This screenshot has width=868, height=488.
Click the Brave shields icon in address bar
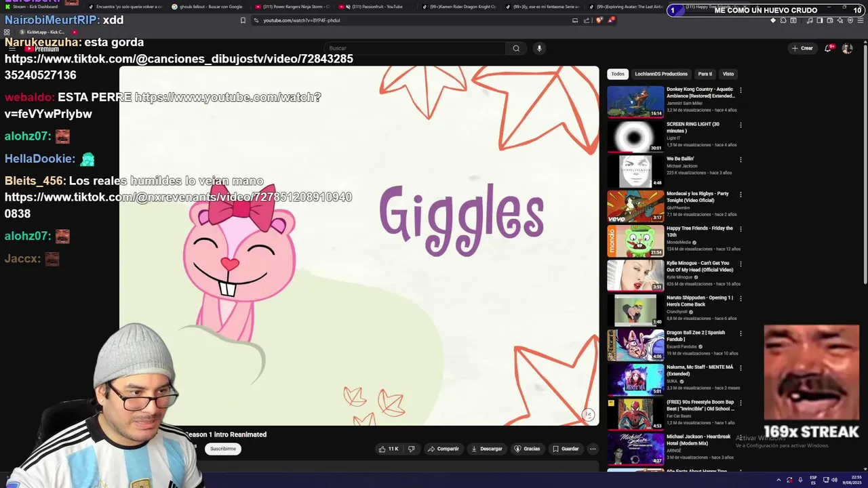[599, 20]
